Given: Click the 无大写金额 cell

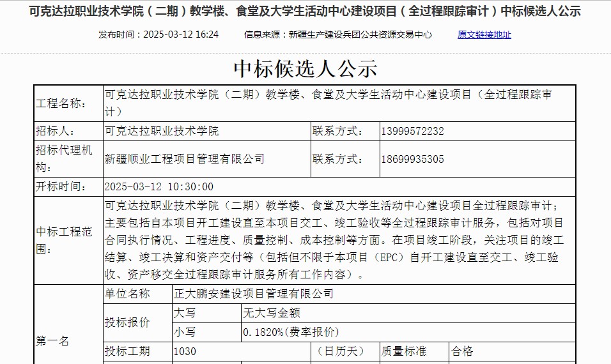Looking at the screenshot, I should point(271,313).
